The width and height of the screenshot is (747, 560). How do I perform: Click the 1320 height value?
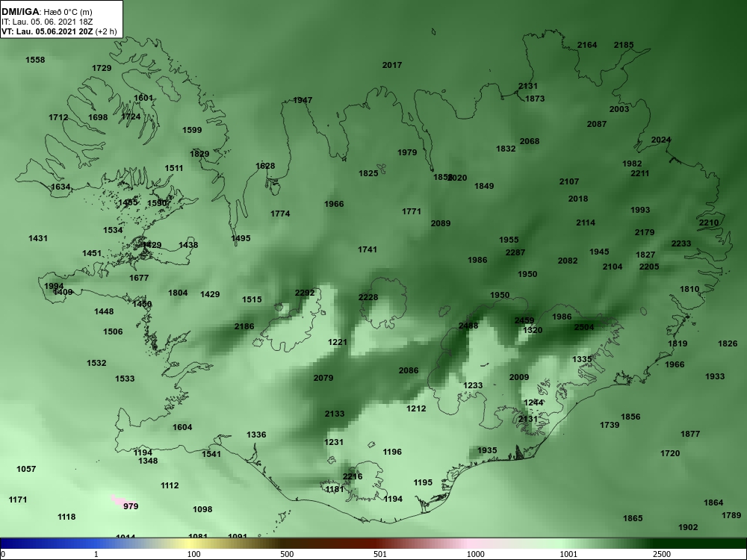coord(533,331)
